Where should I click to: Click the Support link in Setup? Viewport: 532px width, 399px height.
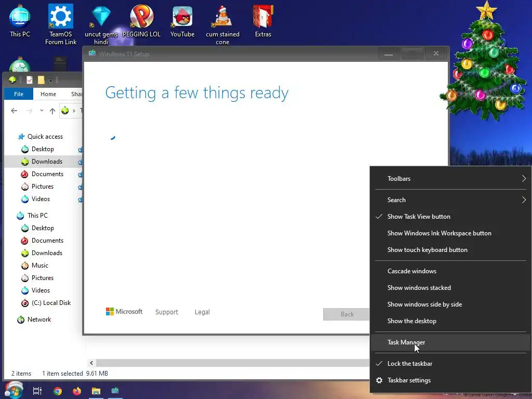tap(167, 312)
